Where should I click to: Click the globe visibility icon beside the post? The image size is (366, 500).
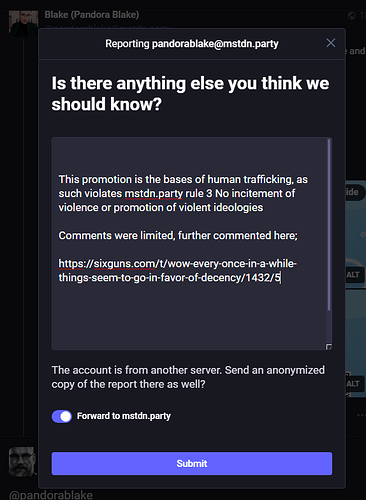[352, 15]
